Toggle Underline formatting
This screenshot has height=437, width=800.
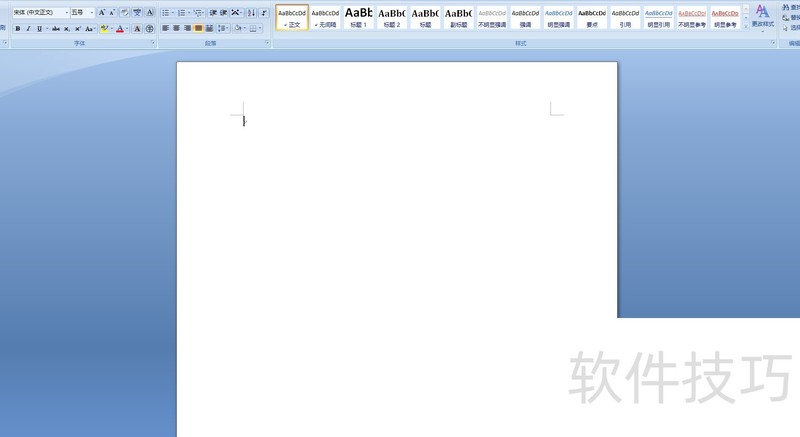point(39,29)
